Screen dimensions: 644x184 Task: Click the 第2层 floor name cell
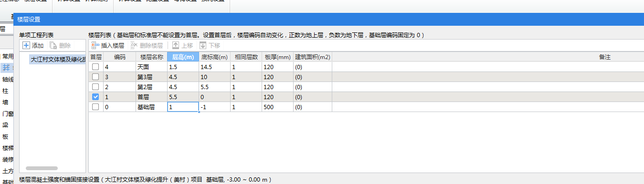(151, 87)
